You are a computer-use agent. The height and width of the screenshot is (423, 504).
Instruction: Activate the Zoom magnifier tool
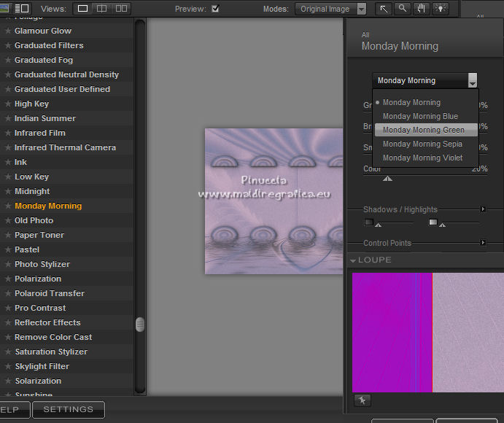click(x=403, y=9)
